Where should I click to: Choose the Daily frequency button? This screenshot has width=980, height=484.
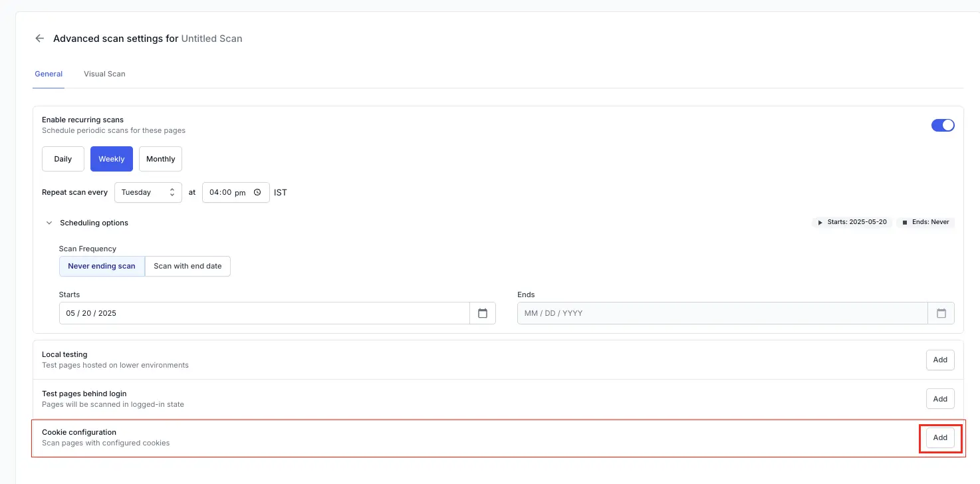(63, 159)
